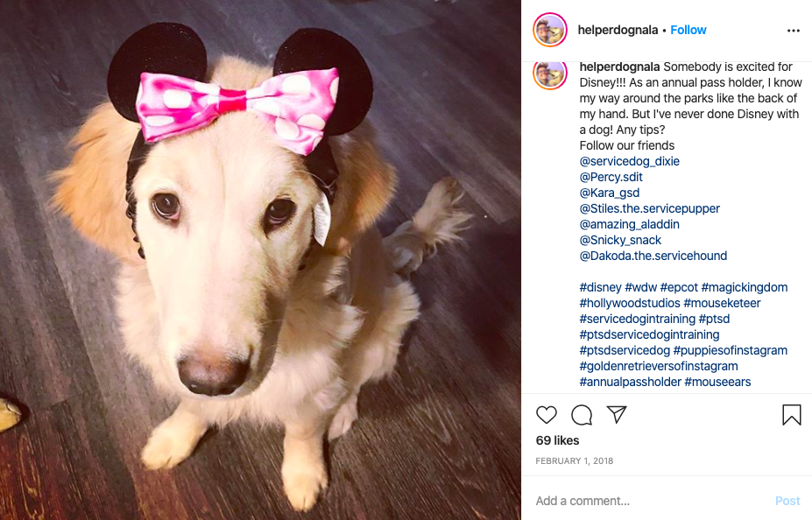This screenshot has height=520, width=812.
Task: Share the post with the paper plane icon
Action: [x=617, y=414]
